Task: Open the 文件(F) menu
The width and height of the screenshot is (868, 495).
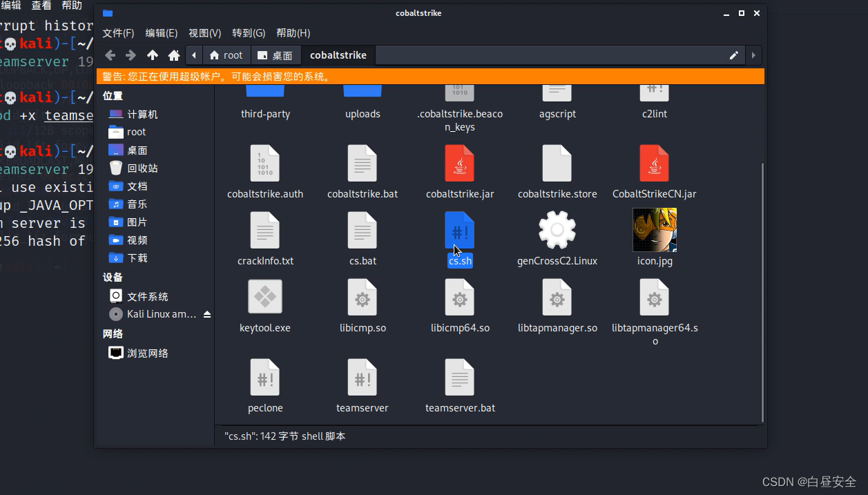Action: [118, 32]
